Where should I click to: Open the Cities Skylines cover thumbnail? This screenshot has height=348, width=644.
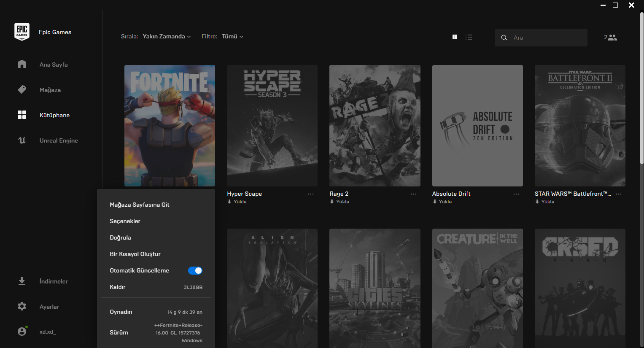(375, 288)
